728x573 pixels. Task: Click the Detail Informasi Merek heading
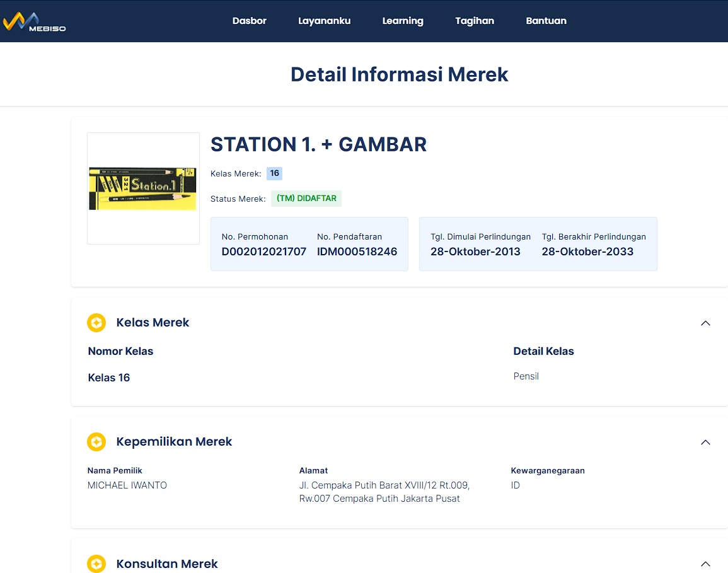[399, 74]
